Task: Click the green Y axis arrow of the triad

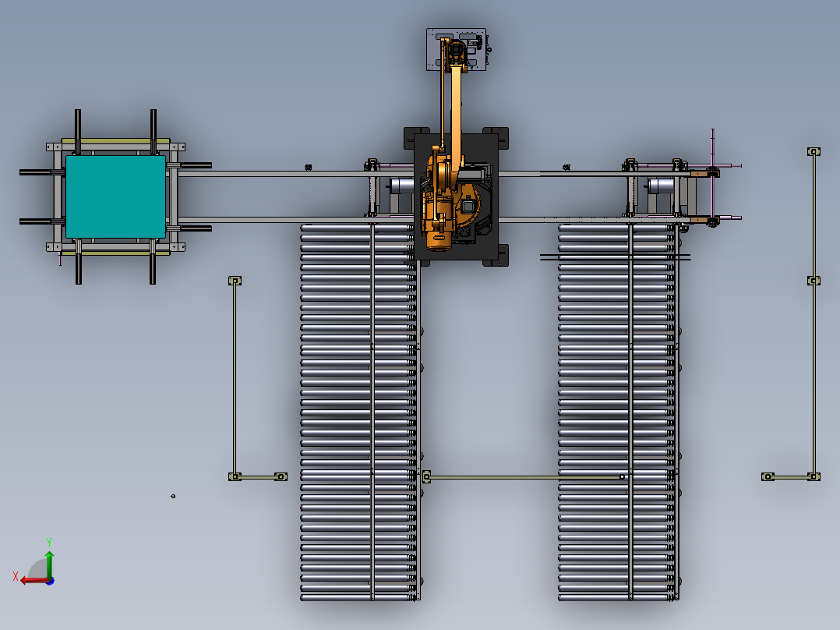Action: point(49,564)
